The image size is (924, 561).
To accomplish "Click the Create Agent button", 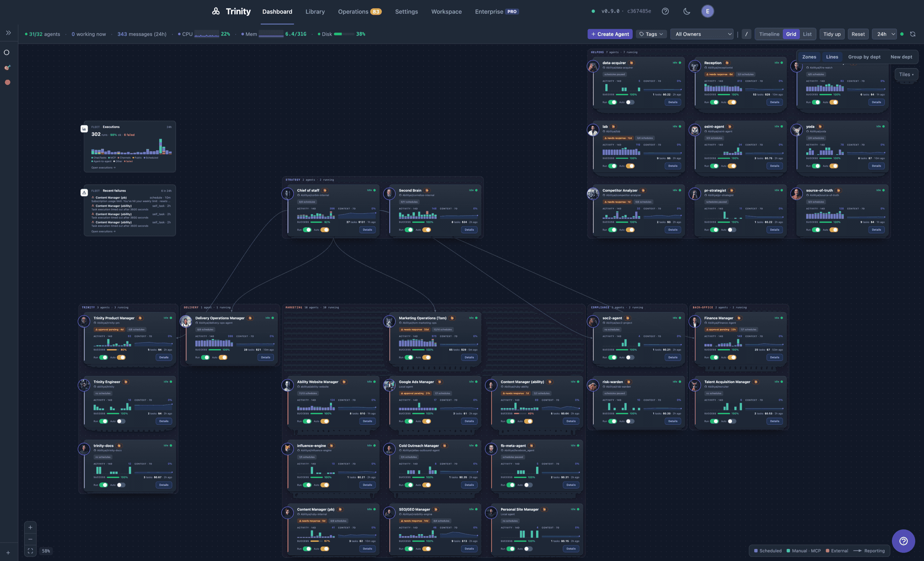I will [610, 34].
